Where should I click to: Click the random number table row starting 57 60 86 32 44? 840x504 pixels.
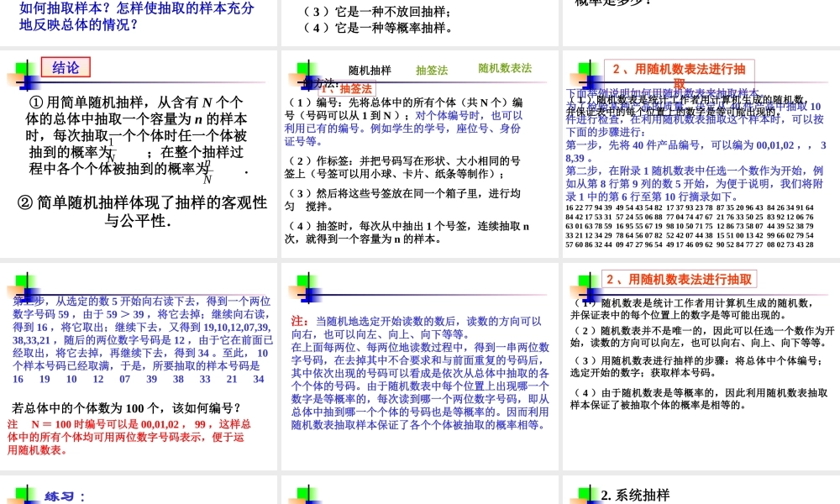pos(690,244)
